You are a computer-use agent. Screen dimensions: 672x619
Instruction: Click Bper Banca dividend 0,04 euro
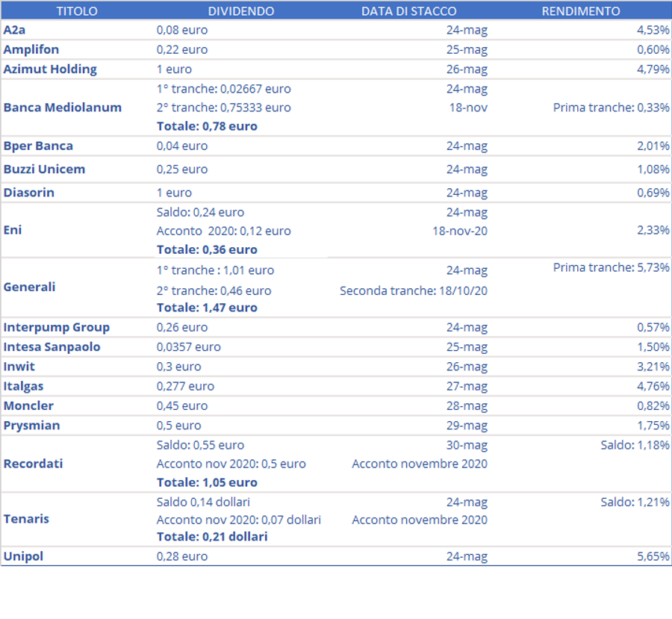(182, 146)
